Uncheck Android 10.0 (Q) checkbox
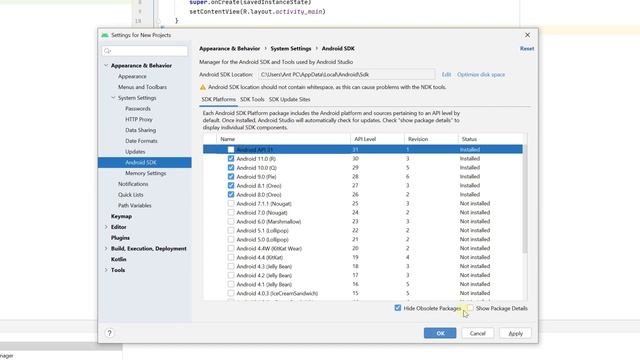This screenshot has height=360, width=640. coord(231,168)
